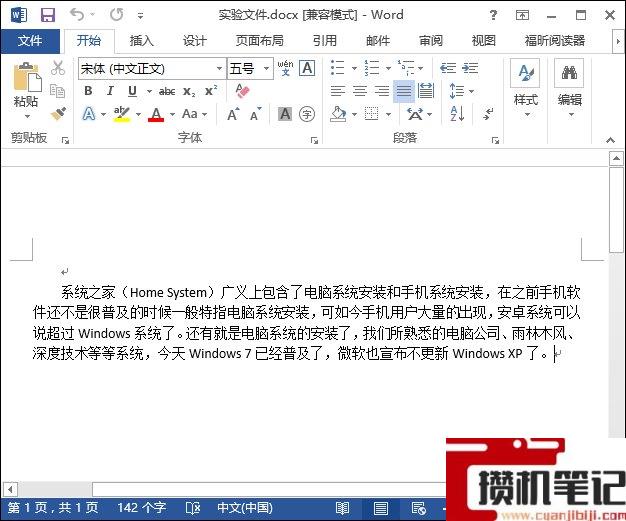Open the numbering list dropdown arrow
This screenshot has width=626, height=521.
[388, 68]
